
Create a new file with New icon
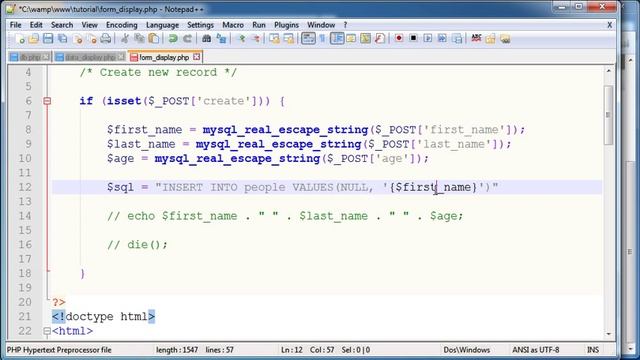click(19, 39)
